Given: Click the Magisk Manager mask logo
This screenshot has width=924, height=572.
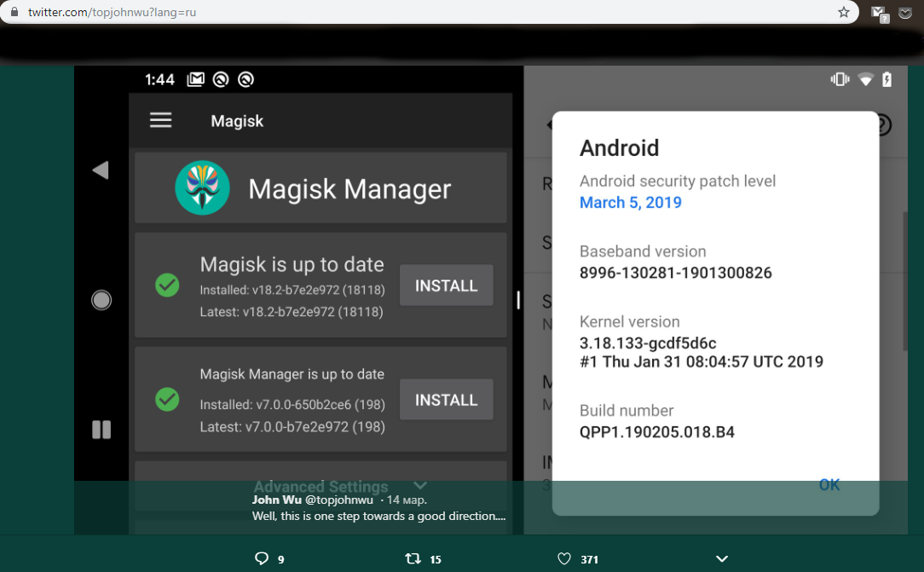Looking at the screenshot, I should (202, 188).
